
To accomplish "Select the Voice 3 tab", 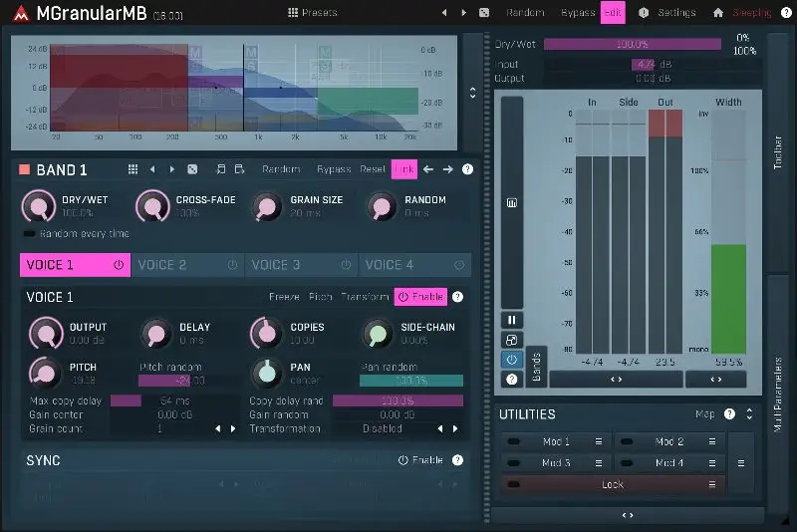I will click(301, 265).
